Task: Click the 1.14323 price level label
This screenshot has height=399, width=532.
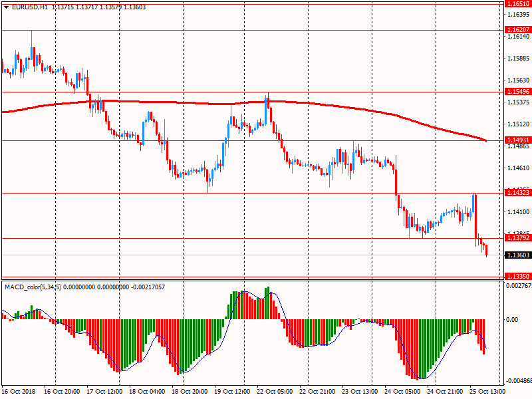Action: [x=518, y=193]
